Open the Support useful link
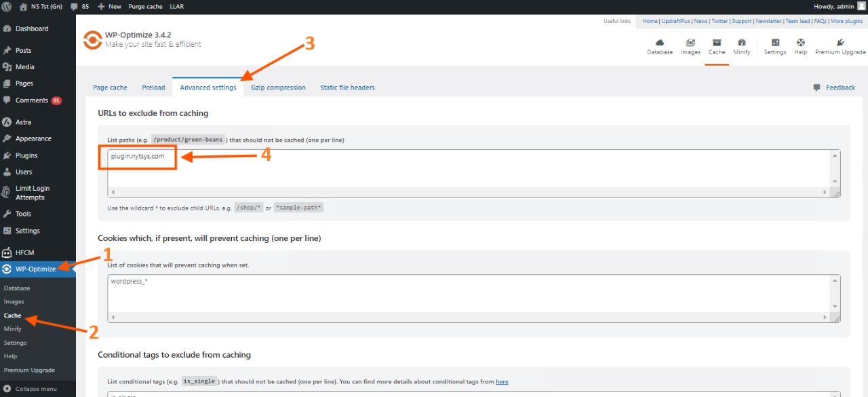 click(x=742, y=21)
